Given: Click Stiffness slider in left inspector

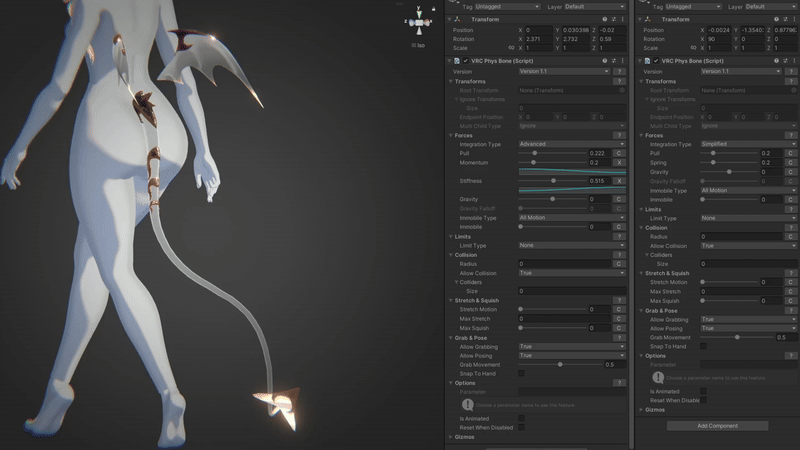Looking at the screenshot, I should [553, 181].
